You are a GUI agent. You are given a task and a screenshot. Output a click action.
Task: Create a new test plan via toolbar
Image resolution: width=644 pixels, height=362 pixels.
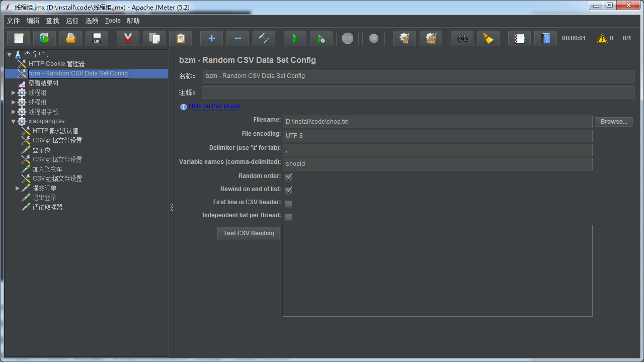[19, 38]
